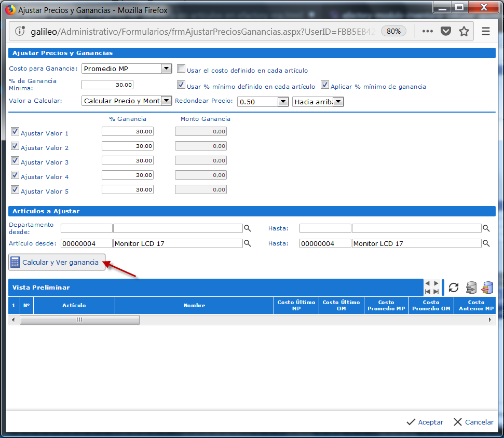Open the Costo para Ganancia dropdown
The width and height of the screenshot is (504, 438).
(x=166, y=69)
